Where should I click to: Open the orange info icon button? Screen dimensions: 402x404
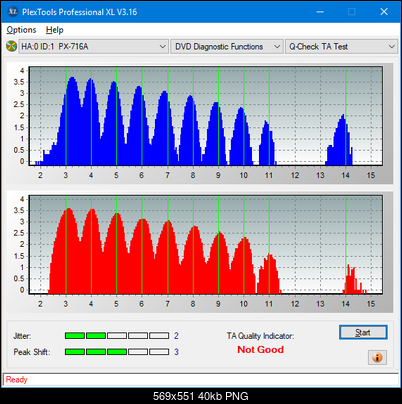click(x=377, y=357)
